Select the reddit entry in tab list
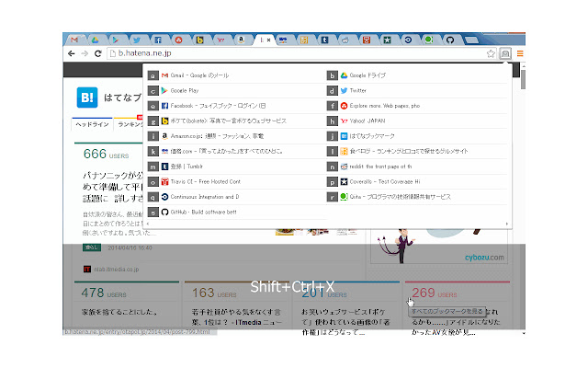This screenshot has width=588, height=368. (x=416, y=167)
